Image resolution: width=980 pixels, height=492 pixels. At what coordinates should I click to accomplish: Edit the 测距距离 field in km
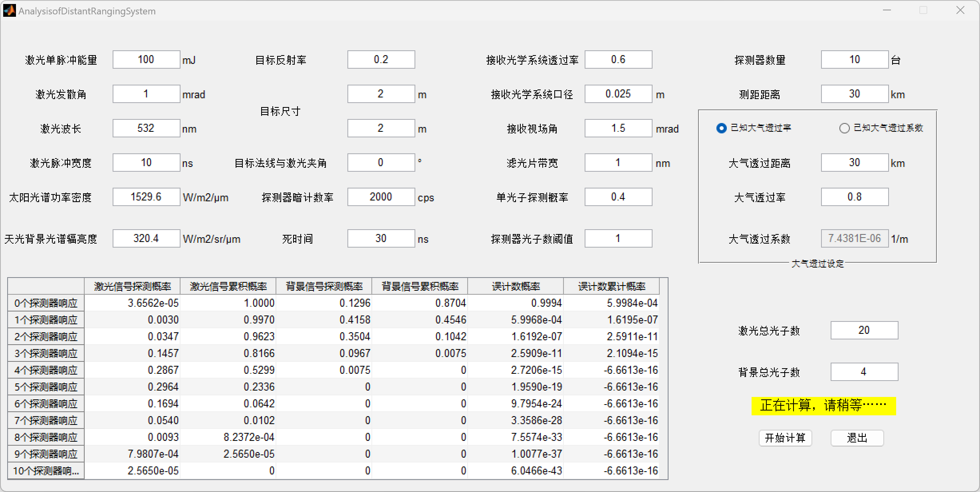(855, 94)
